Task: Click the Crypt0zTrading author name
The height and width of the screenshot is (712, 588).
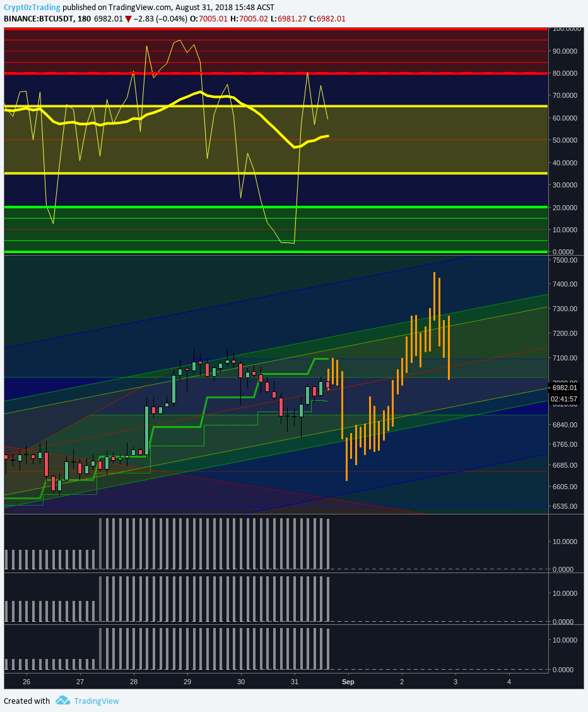Action: [32, 8]
